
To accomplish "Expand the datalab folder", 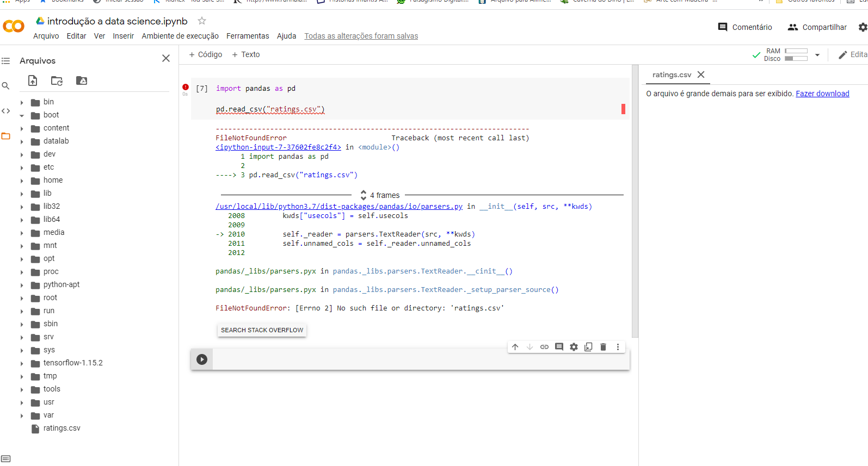I will pyautogui.click(x=22, y=141).
